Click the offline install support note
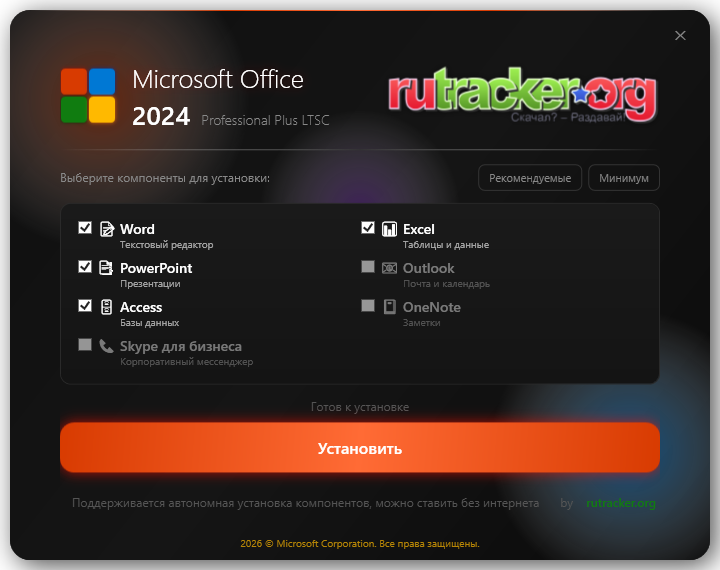Screen dimensions: 720x570 [306, 503]
